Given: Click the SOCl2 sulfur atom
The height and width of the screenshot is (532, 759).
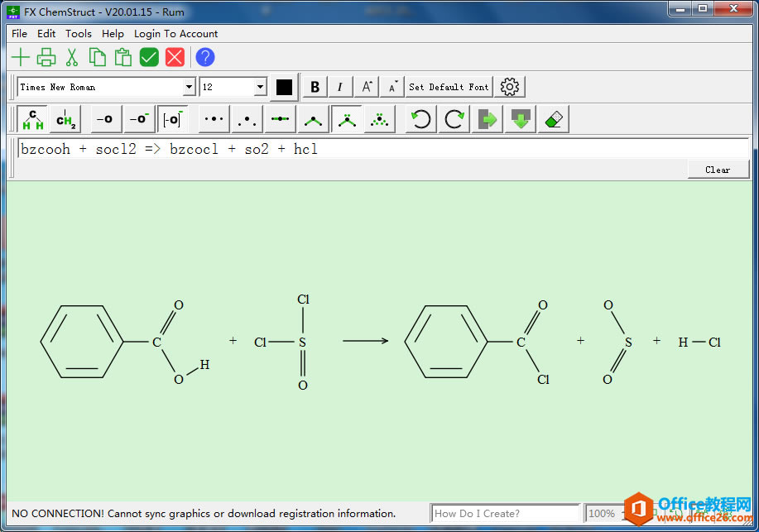Looking at the screenshot, I should pyautogui.click(x=302, y=343).
